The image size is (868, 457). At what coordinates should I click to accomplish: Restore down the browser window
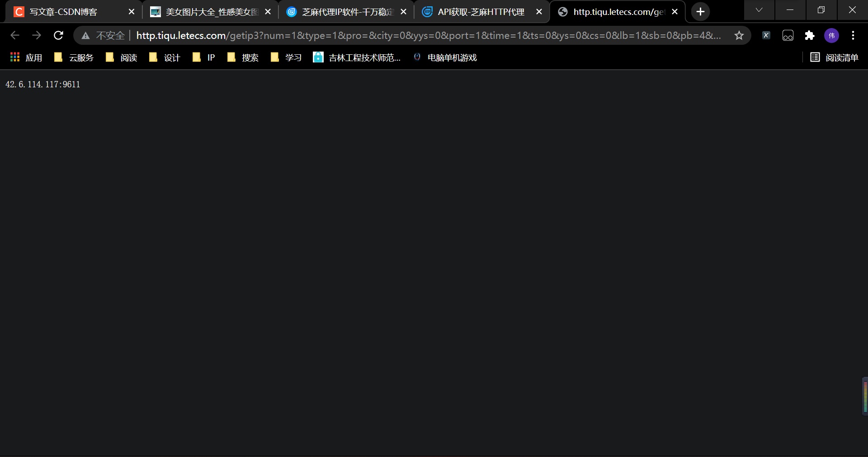(821, 10)
